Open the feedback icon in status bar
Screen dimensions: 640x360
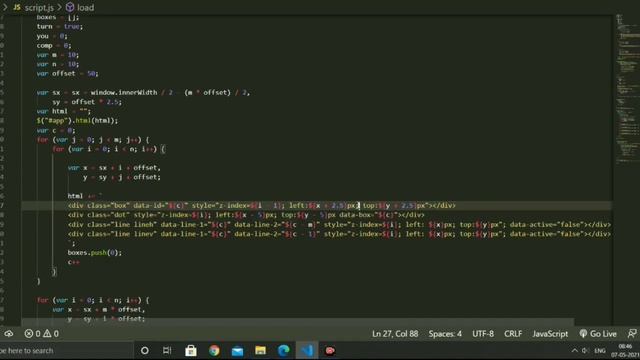(x=632, y=334)
